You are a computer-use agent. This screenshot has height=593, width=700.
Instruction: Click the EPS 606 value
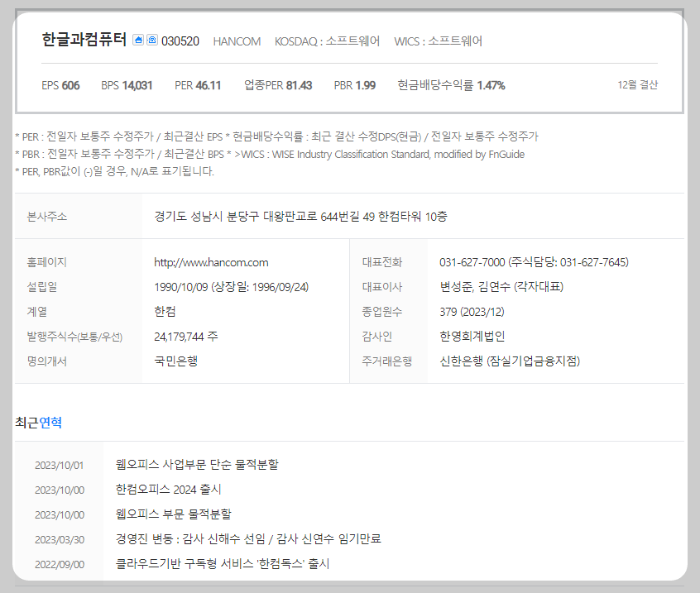click(60, 85)
